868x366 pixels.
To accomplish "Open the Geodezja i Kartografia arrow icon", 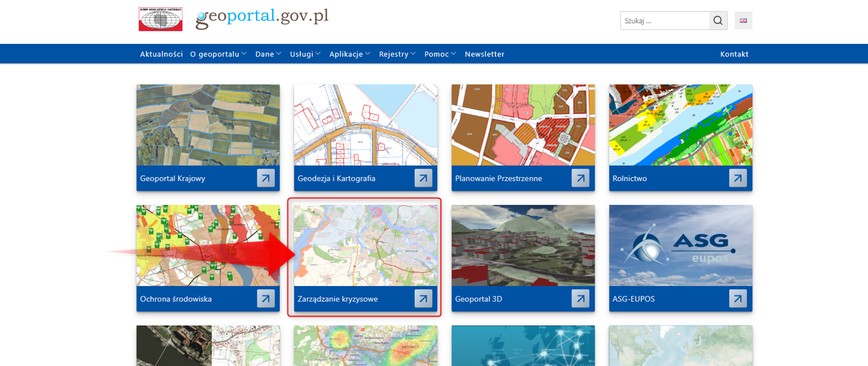I will click(423, 178).
